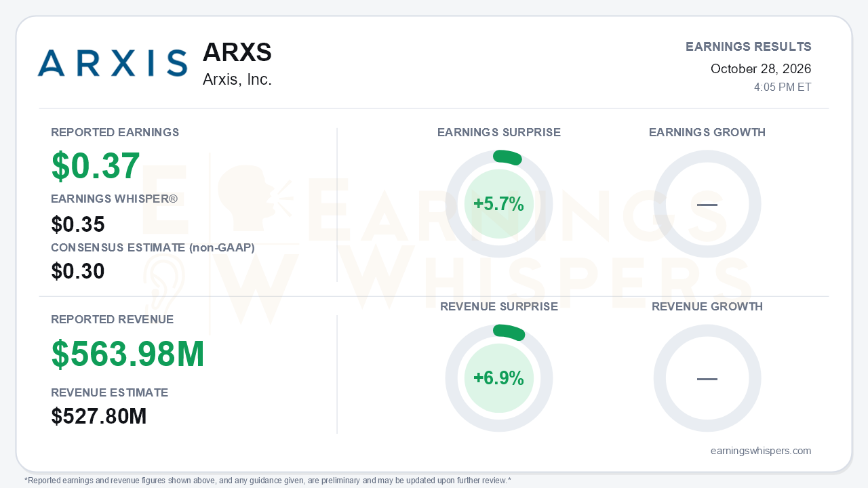
Task: Click the +5.7% earnings surprise gauge
Action: pos(499,204)
